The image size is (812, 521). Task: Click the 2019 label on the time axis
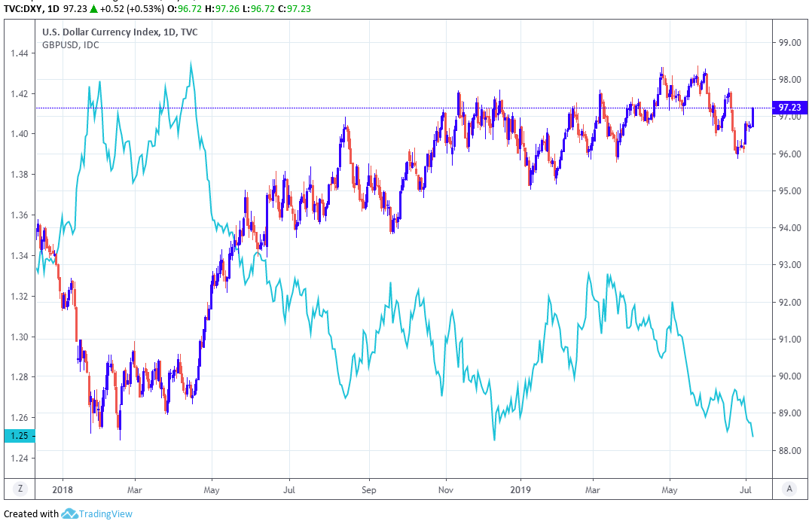click(x=520, y=489)
